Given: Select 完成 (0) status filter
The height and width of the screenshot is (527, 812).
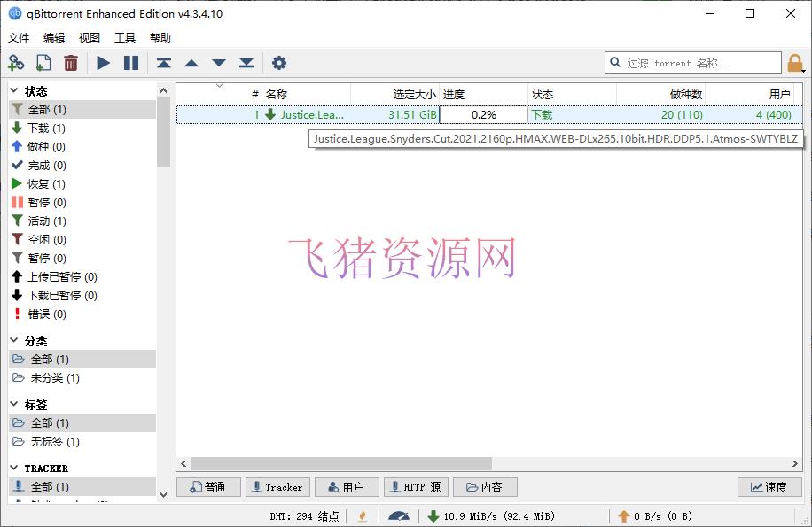Looking at the screenshot, I should [82, 165].
